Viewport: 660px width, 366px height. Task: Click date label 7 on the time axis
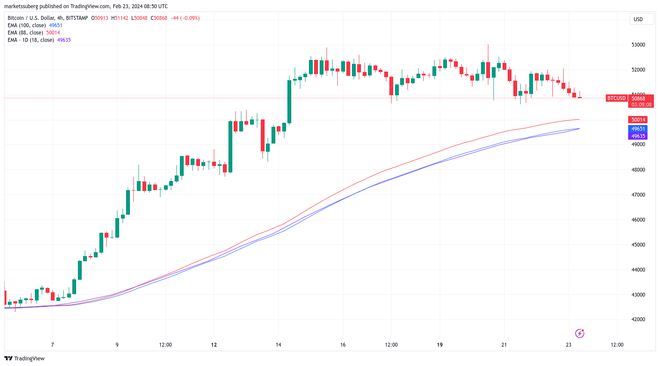pyautogui.click(x=53, y=345)
